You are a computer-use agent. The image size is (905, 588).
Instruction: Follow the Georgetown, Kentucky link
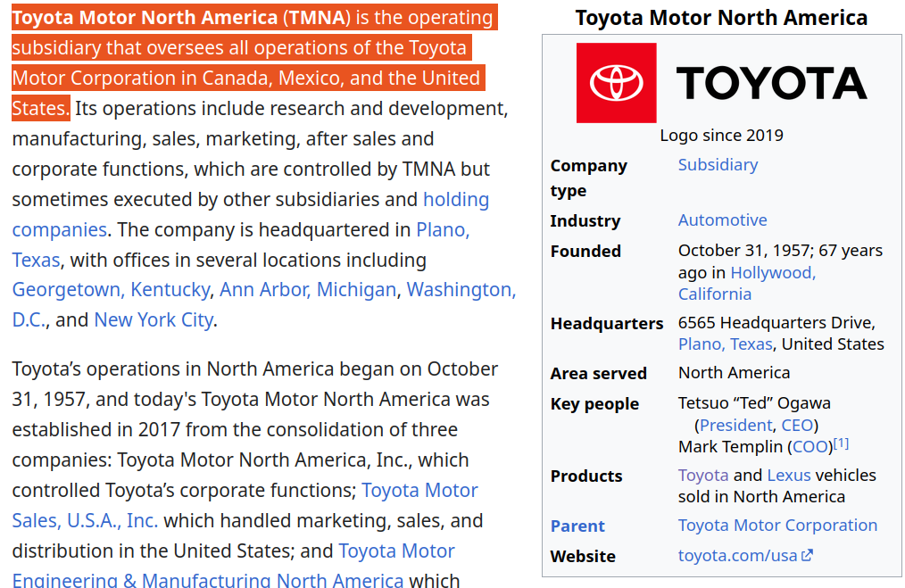coord(111,290)
